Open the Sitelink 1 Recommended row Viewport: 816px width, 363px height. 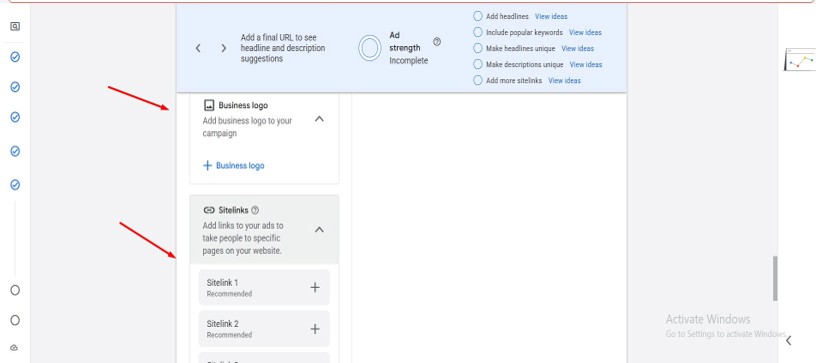264,287
